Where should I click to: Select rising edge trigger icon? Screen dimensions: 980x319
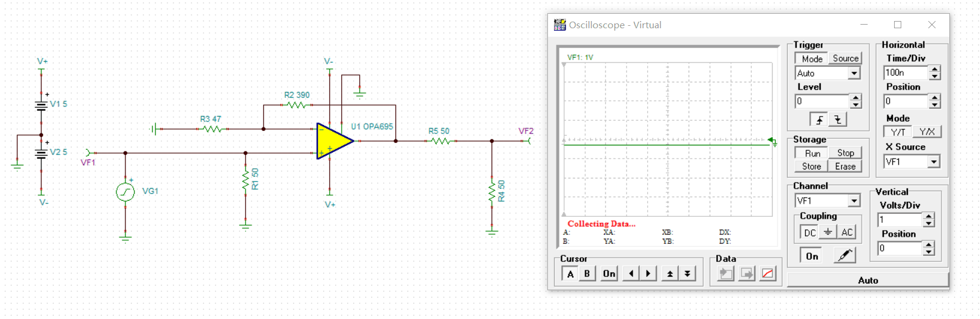[x=819, y=120]
